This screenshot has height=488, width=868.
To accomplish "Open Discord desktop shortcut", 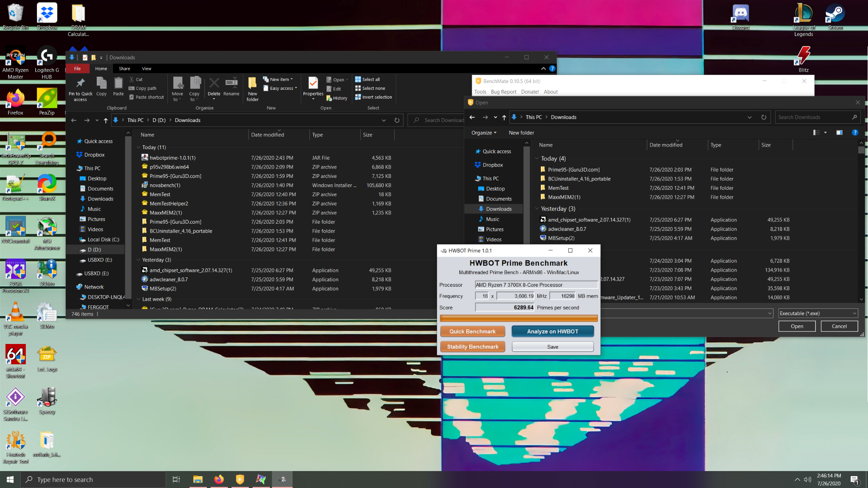I will [x=740, y=17].
